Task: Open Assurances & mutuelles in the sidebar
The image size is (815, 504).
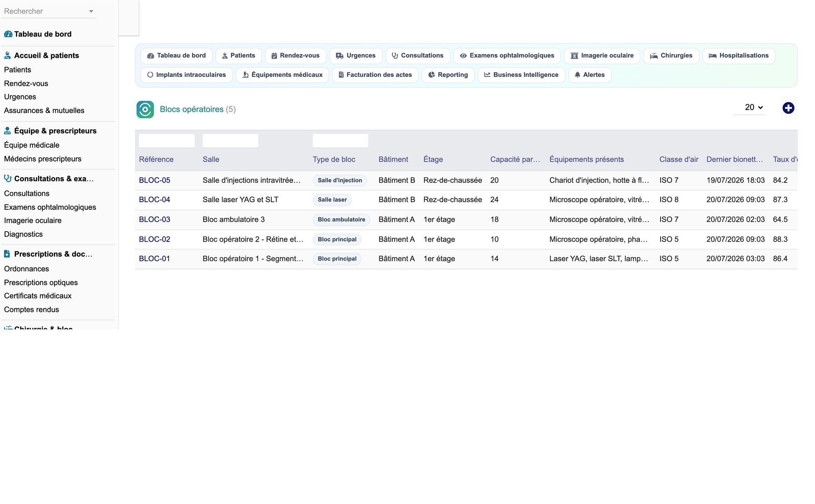Action: point(44,111)
